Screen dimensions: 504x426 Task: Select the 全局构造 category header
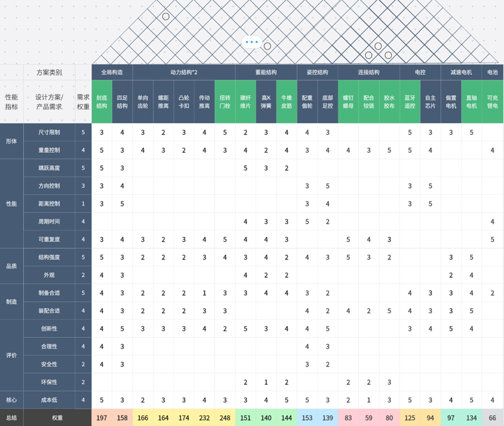tap(112, 72)
